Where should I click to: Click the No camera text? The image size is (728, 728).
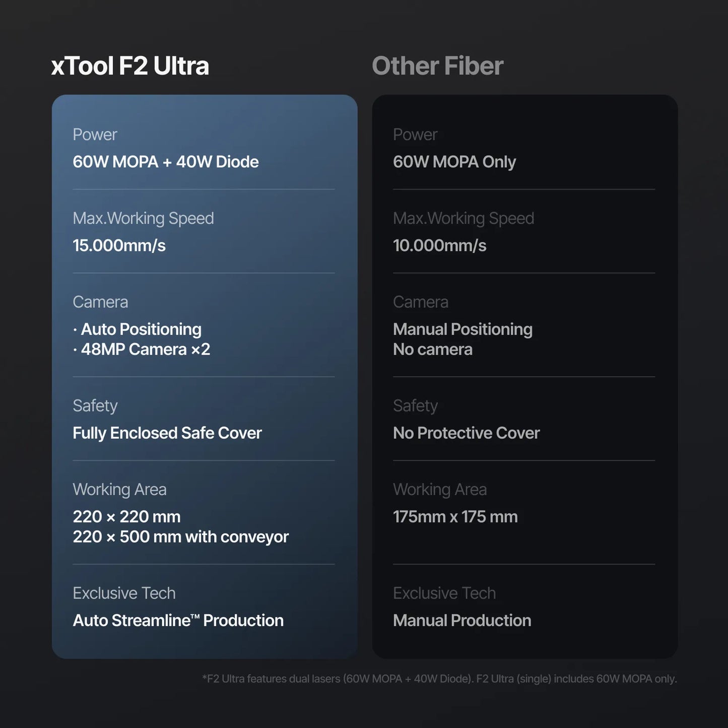[432, 349]
